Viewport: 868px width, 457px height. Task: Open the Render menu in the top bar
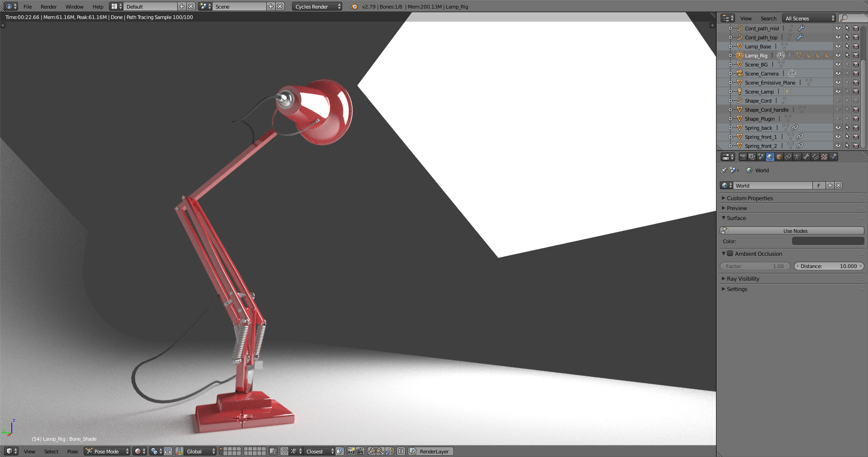pos(48,6)
